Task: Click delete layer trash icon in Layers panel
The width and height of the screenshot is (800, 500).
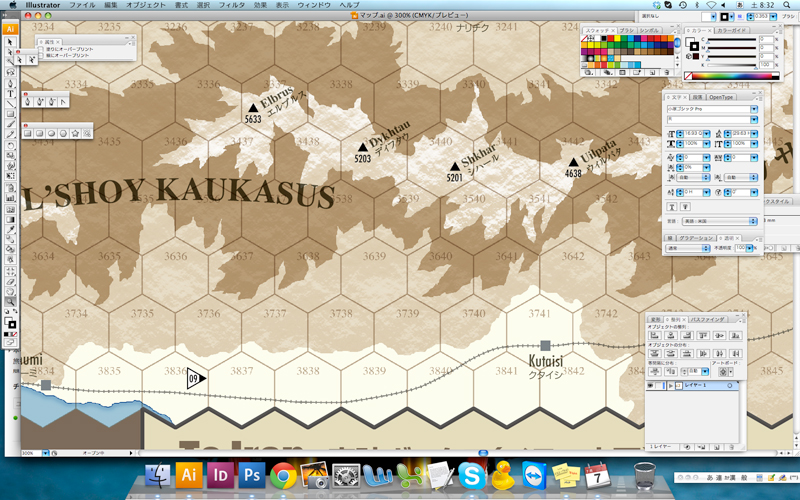Action: tap(731, 447)
